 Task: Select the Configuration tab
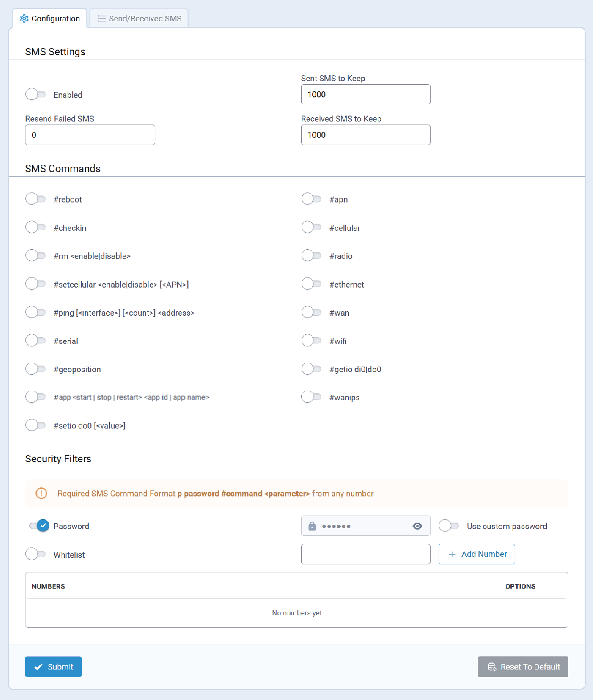tap(50, 18)
